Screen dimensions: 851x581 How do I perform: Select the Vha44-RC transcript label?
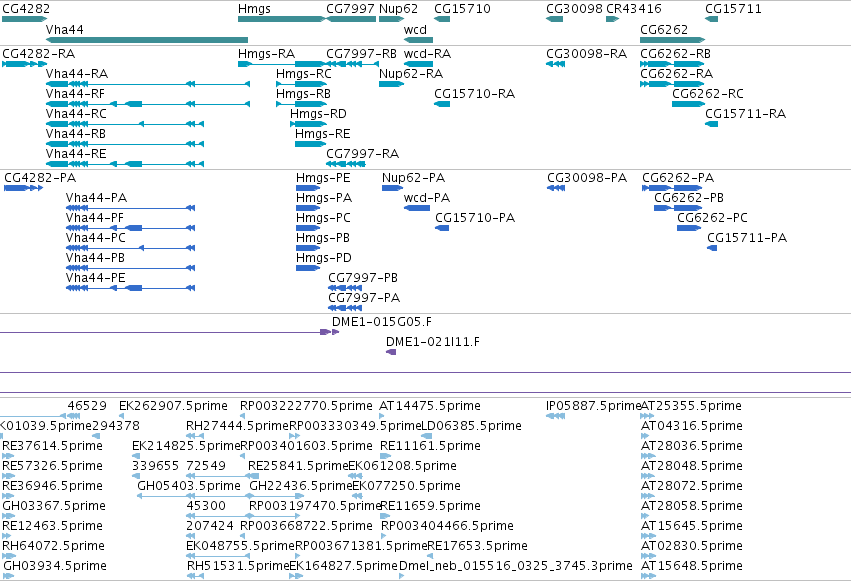click(76, 114)
